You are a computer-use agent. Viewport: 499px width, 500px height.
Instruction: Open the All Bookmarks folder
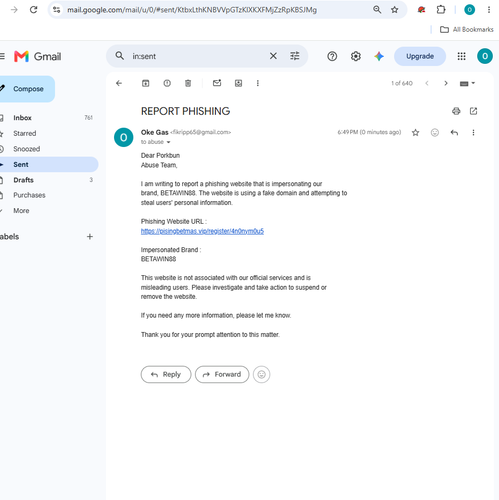pyautogui.click(x=467, y=29)
